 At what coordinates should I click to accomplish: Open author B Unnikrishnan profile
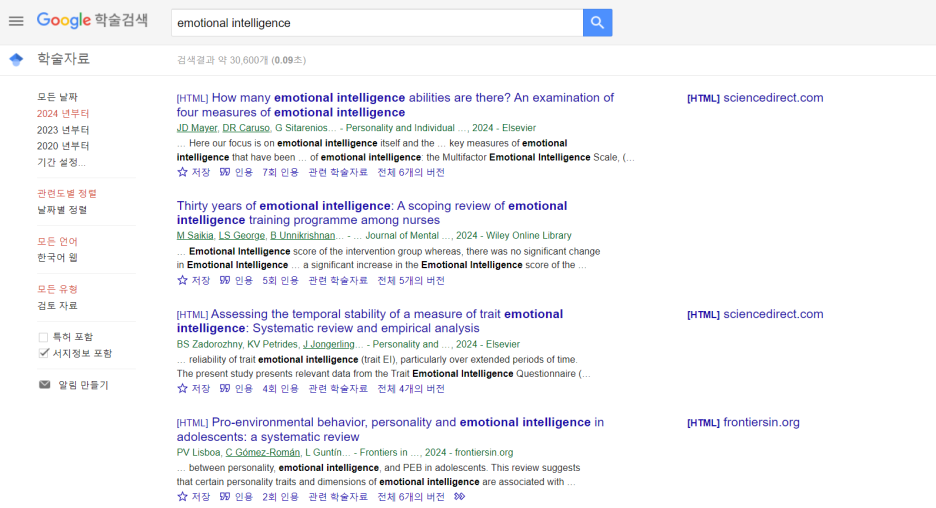pyautogui.click(x=303, y=235)
